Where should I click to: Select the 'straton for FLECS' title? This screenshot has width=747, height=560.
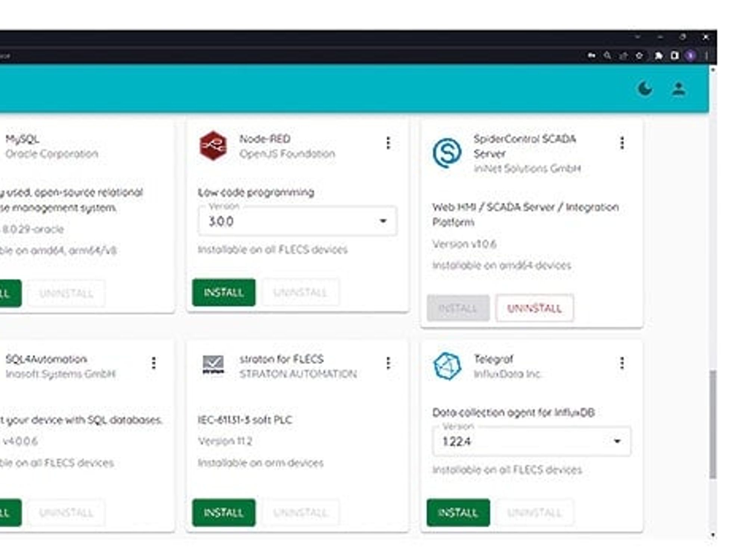pyautogui.click(x=282, y=359)
